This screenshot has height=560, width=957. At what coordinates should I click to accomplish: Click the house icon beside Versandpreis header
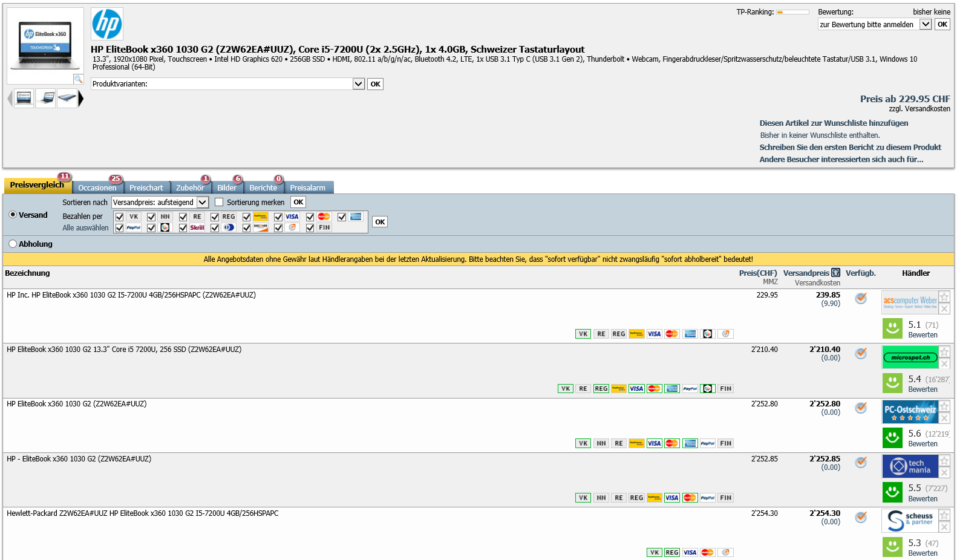point(835,273)
